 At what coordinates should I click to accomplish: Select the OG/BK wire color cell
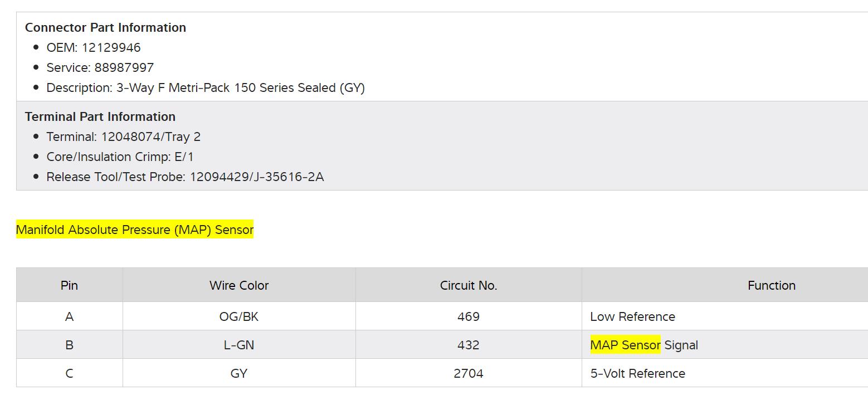239,317
